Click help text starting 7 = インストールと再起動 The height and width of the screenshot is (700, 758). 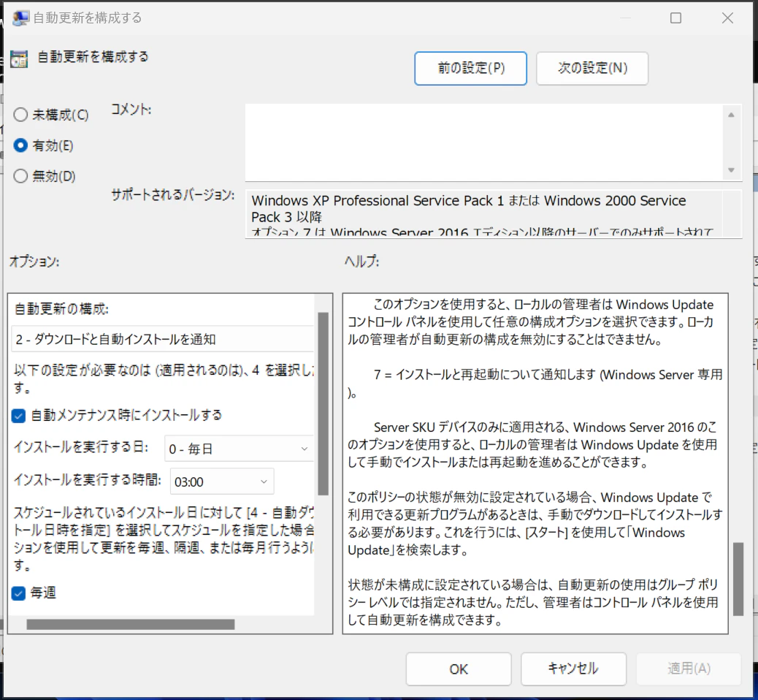coord(535,383)
